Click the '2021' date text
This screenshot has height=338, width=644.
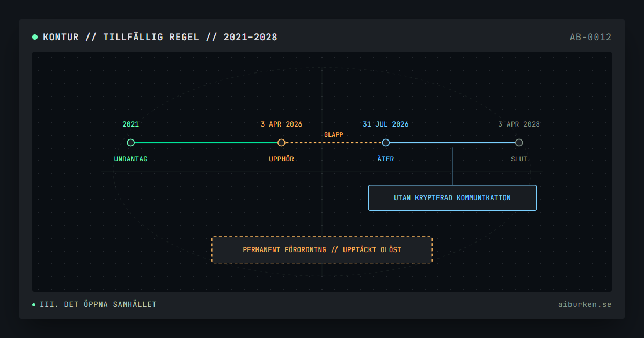click(130, 124)
